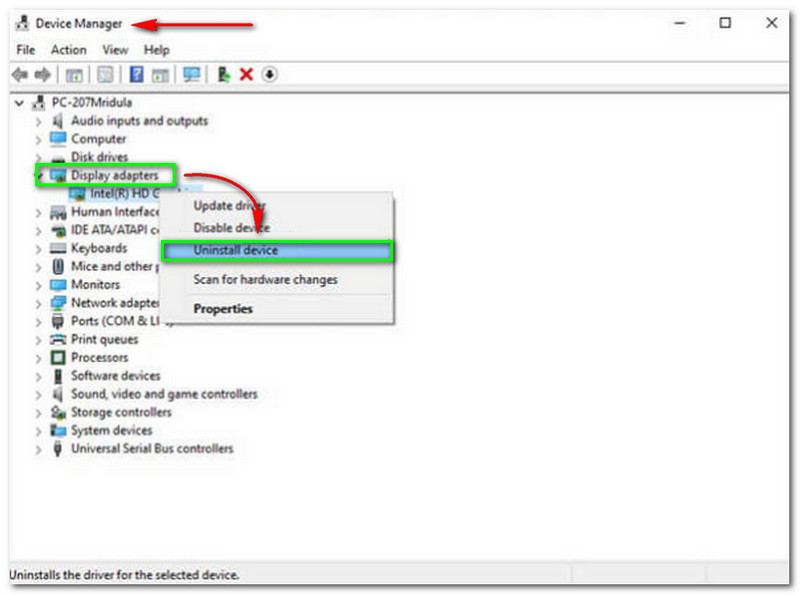Open Properties from the context menu
The image size is (800, 595).
[223, 309]
